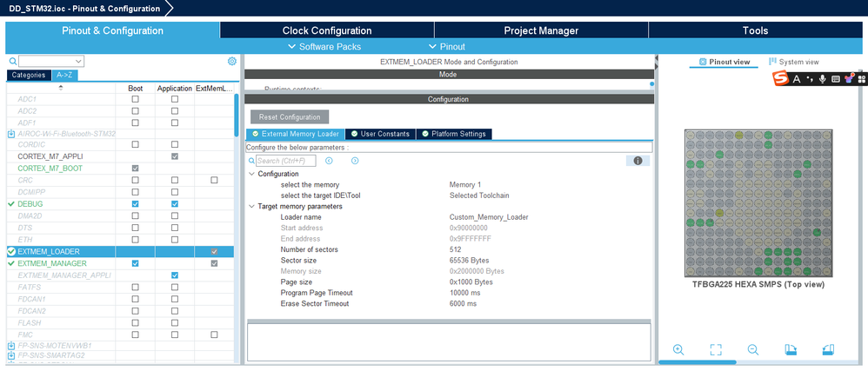Click the Number of sectors value 512
This screenshot has height=371, width=868.
455,250
